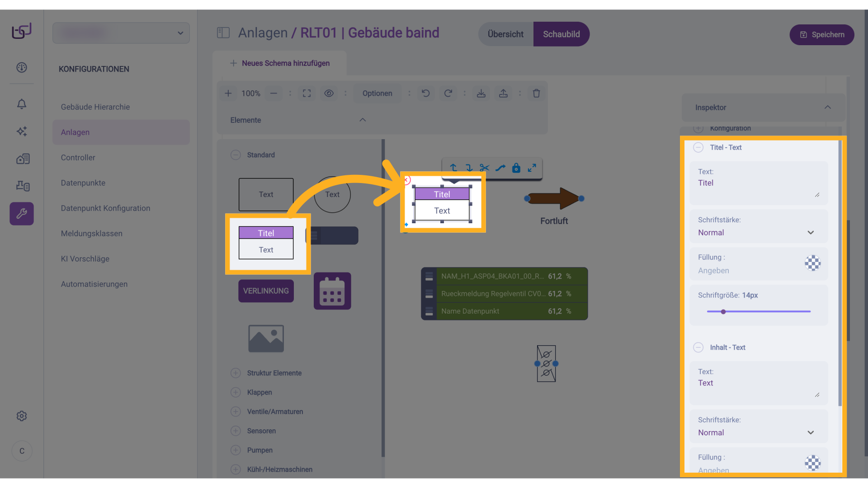The image size is (868, 488).
Task: Click the redo arrow in toolbar
Action: click(x=448, y=94)
